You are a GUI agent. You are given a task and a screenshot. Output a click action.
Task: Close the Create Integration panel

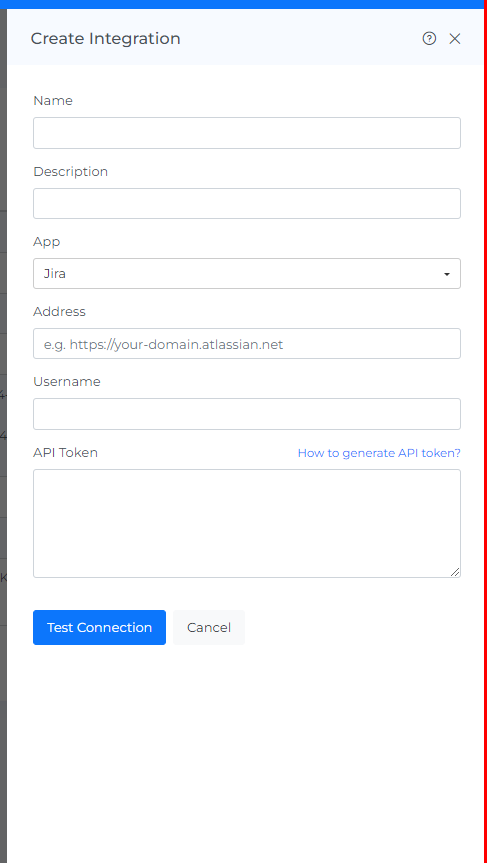[x=455, y=39]
